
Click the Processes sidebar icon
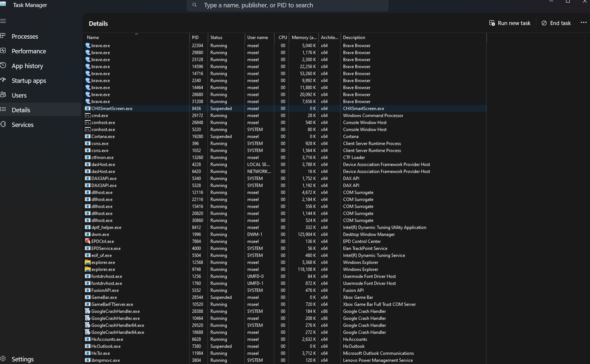coord(3,36)
